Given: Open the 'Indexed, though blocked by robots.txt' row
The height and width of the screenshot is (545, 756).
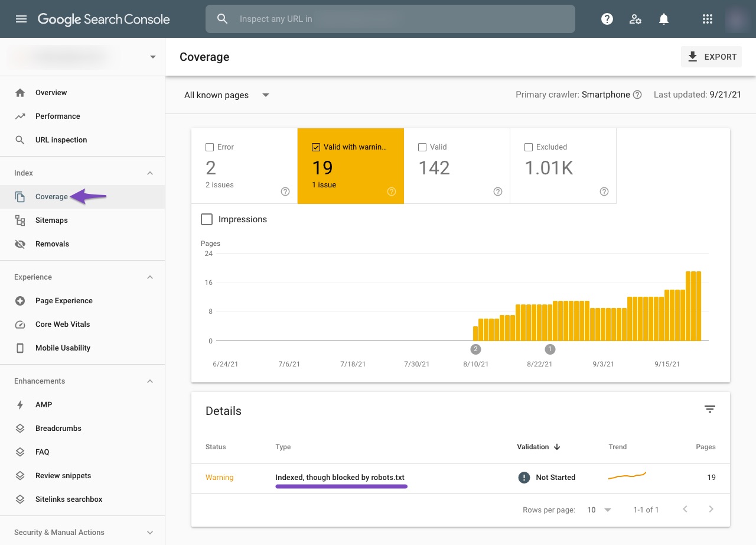Looking at the screenshot, I should [340, 478].
